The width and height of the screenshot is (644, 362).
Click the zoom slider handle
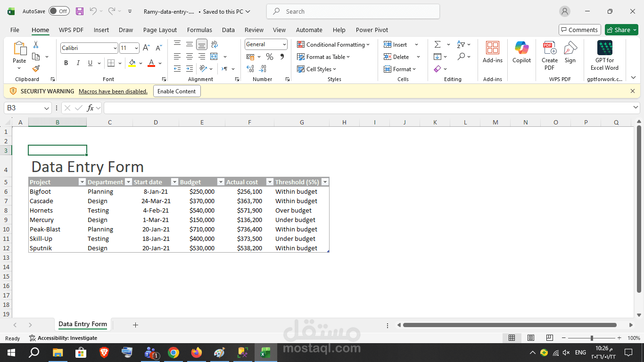point(592,338)
